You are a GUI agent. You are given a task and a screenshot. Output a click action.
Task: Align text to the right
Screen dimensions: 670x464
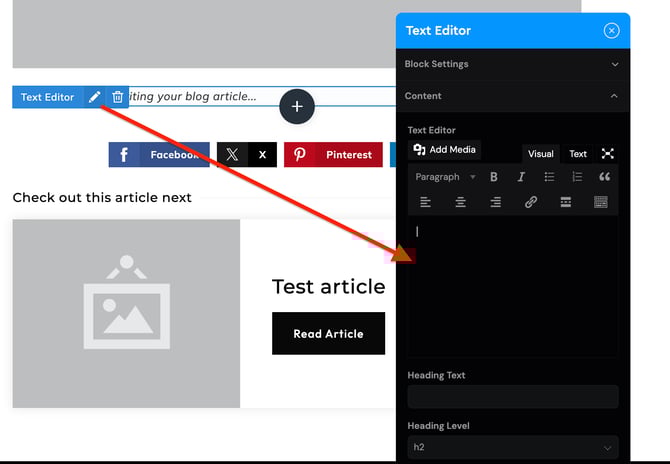point(495,202)
